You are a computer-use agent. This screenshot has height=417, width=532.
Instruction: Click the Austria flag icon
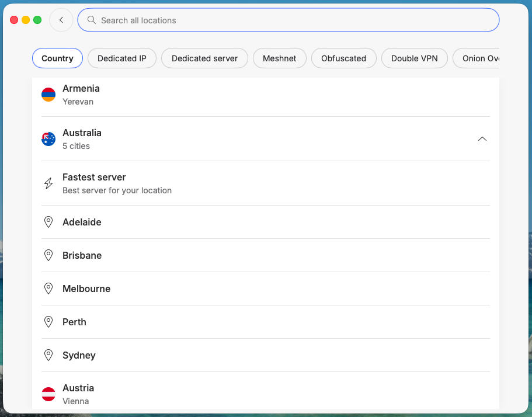(x=48, y=394)
